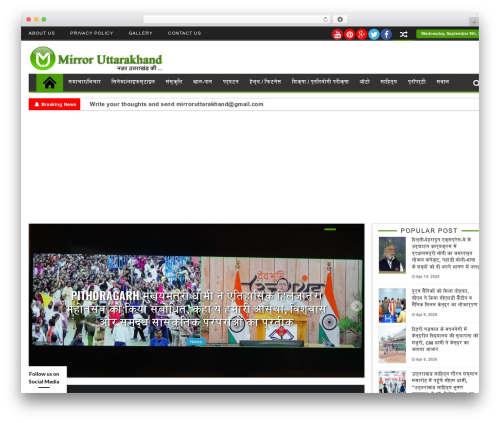500x423 pixels.
Task: Go to the green Home icon
Action: coord(49,82)
